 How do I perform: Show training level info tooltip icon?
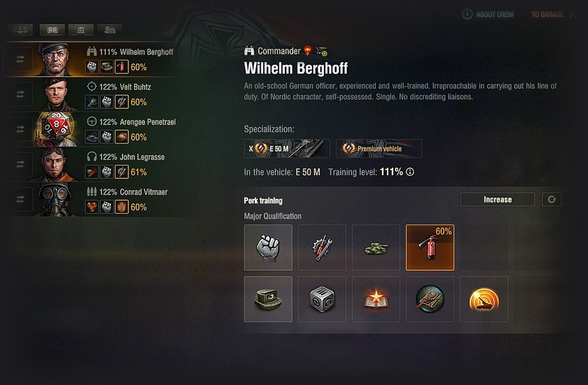click(x=410, y=172)
